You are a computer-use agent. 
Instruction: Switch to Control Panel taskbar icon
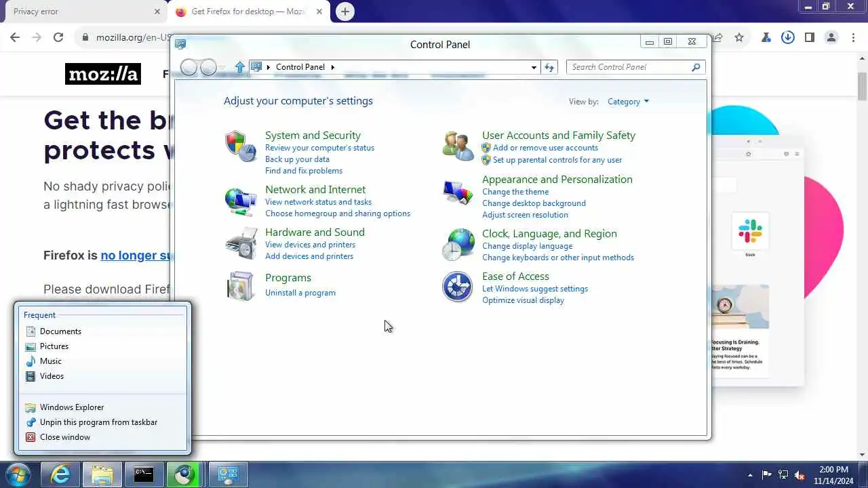pyautogui.click(x=228, y=474)
